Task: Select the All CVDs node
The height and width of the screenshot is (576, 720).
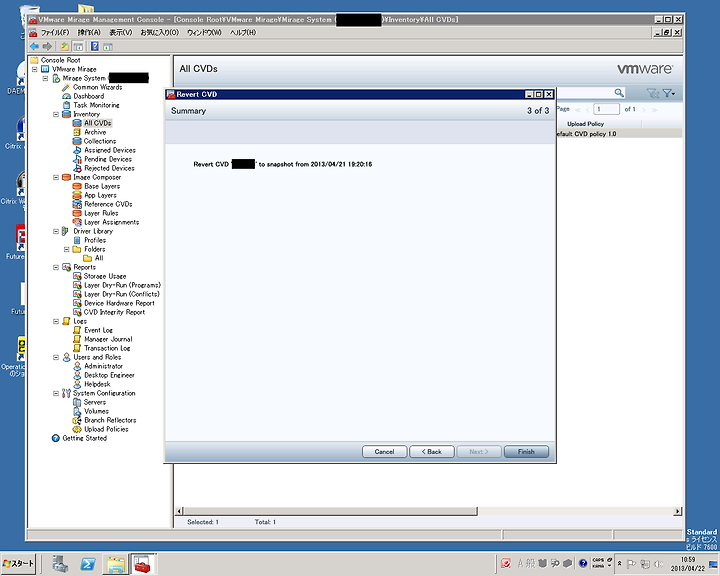Action: [97, 123]
